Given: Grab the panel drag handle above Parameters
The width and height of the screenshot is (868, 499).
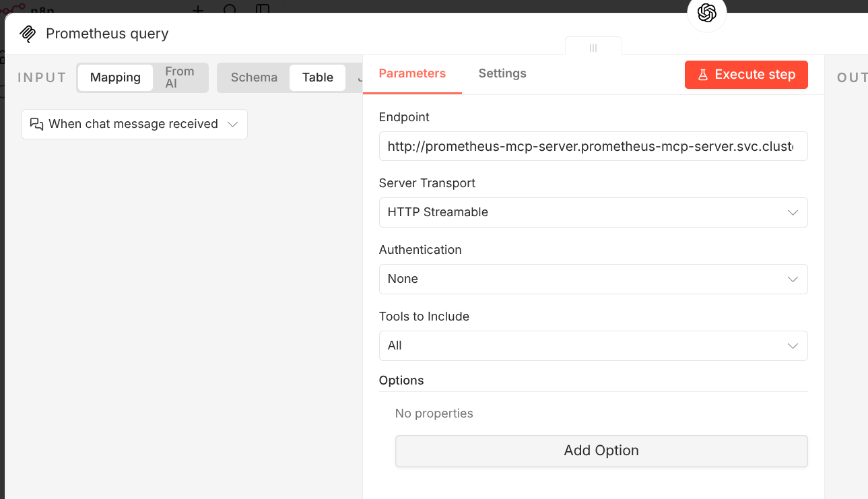Looking at the screenshot, I should (593, 48).
